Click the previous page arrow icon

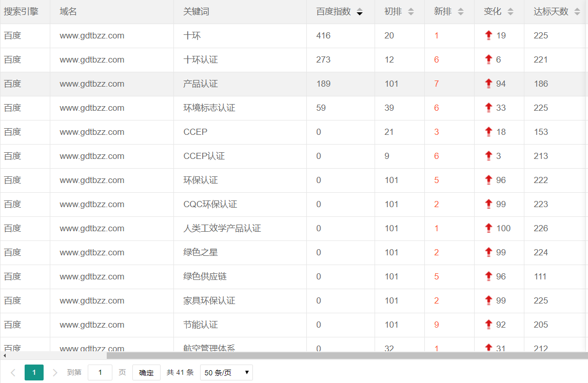13,373
